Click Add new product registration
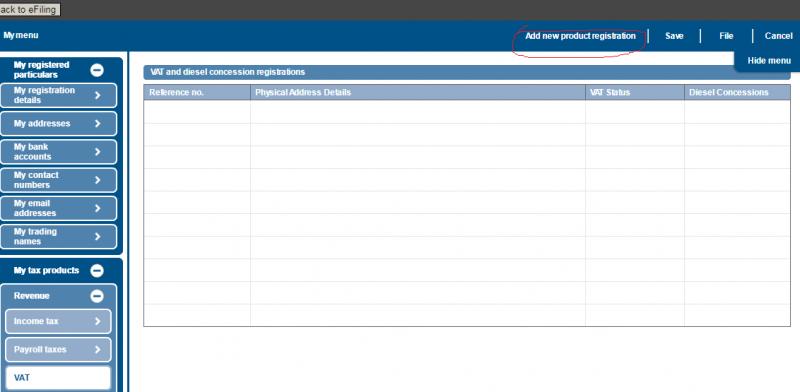This screenshot has width=800, height=392. 580,36
